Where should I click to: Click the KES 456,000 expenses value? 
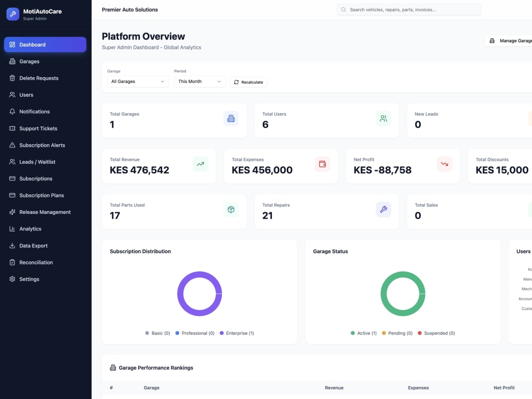click(262, 170)
